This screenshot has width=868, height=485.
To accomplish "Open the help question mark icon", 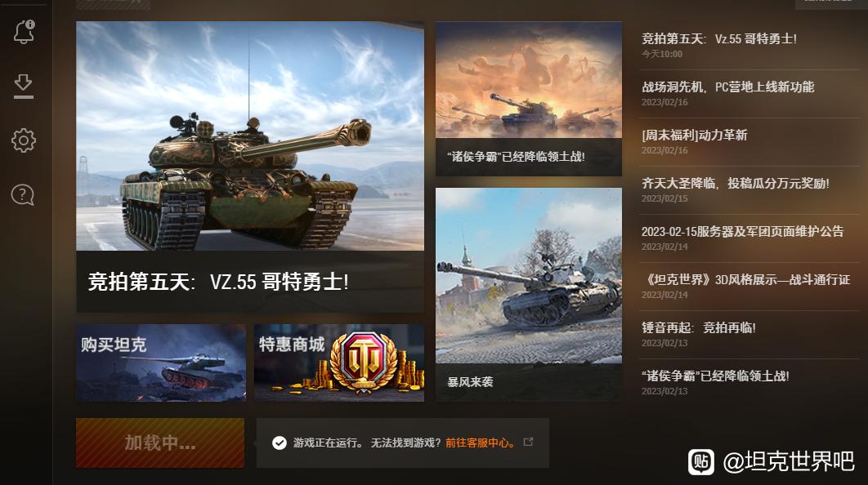I will coord(23,194).
